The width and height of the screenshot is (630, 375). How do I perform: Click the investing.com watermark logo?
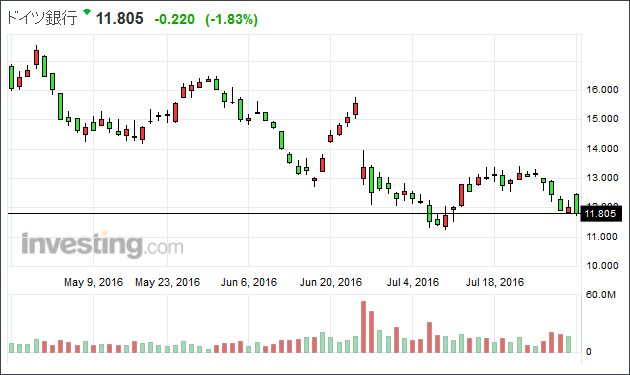[x=102, y=244]
